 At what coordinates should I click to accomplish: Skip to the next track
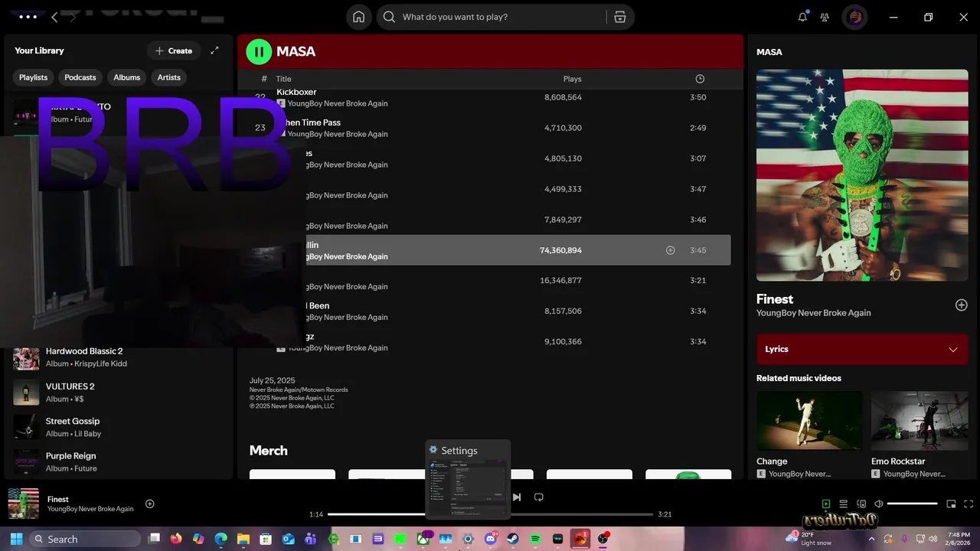tap(517, 497)
